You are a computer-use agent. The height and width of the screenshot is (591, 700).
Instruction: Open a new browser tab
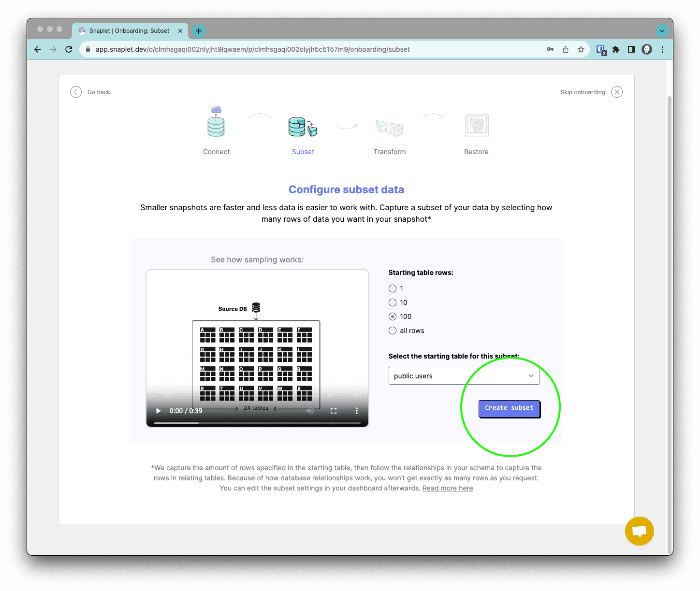click(x=198, y=31)
